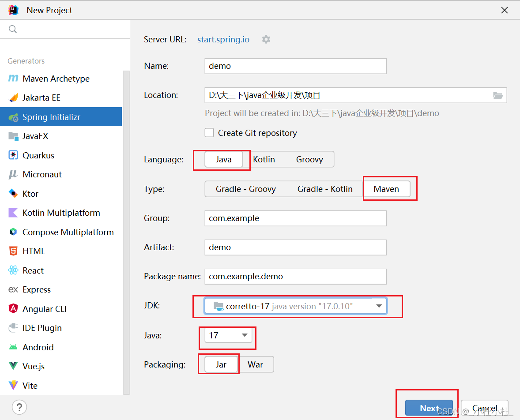Open the start.spring.io server link

point(223,39)
